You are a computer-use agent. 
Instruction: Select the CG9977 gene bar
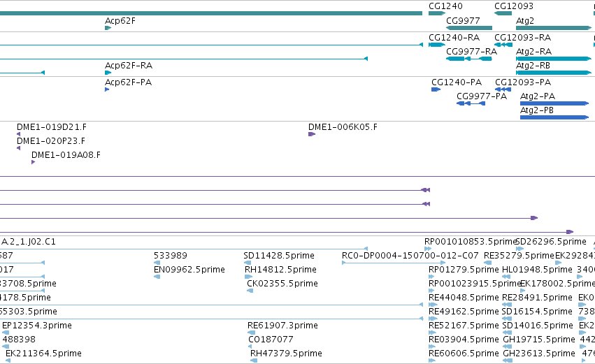coord(469,28)
